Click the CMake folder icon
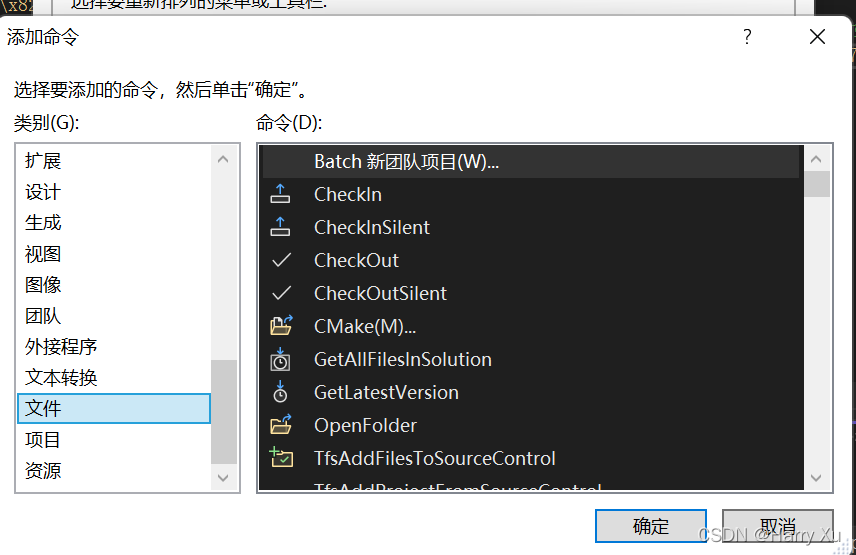856x555 pixels. (x=281, y=326)
